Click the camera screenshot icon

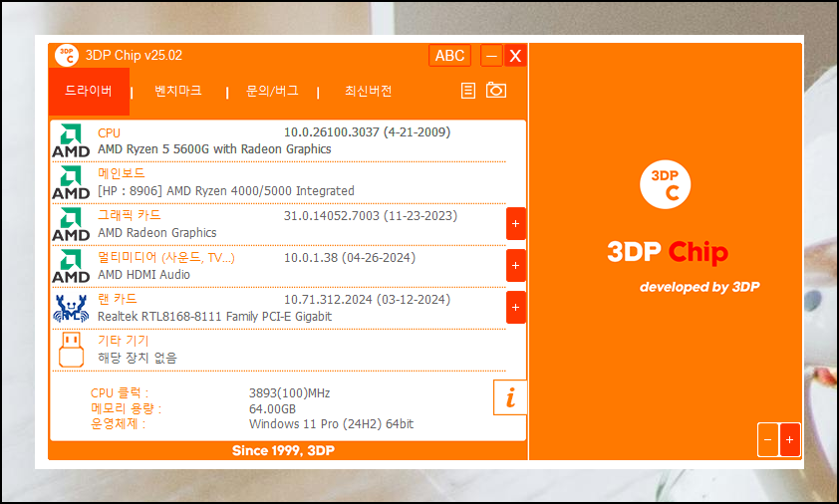pyautogui.click(x=496, y=90)
